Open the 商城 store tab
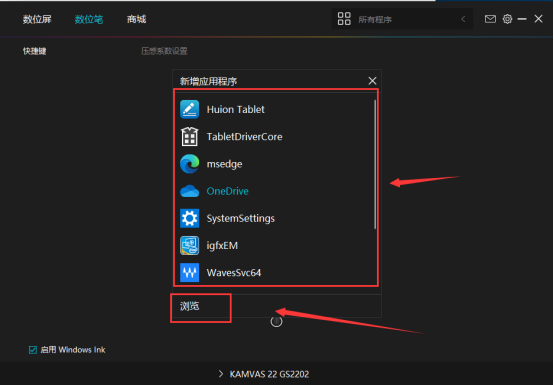 coord(136,19)
